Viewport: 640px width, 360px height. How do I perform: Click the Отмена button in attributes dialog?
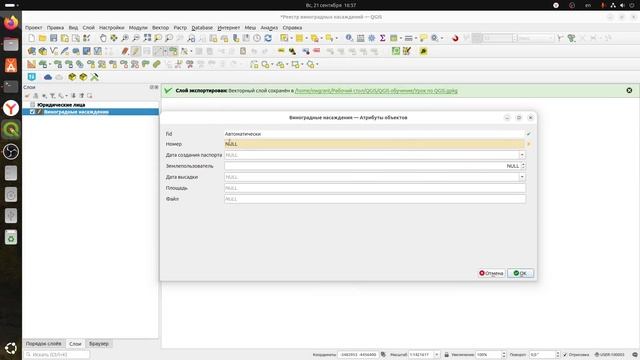[x=491, y=273]
